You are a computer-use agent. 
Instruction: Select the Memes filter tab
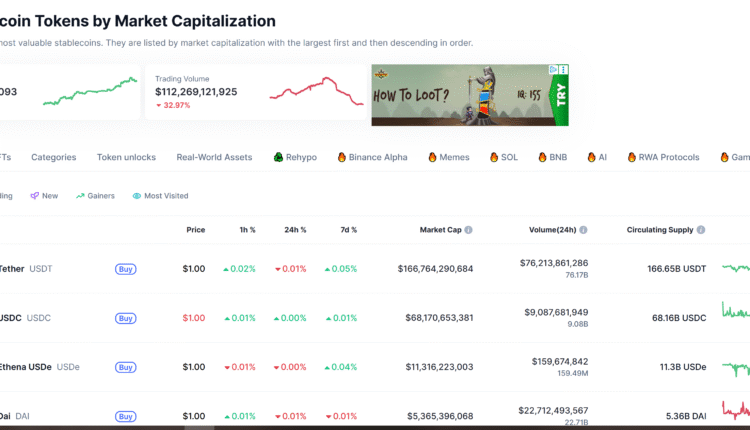point(454,157)
